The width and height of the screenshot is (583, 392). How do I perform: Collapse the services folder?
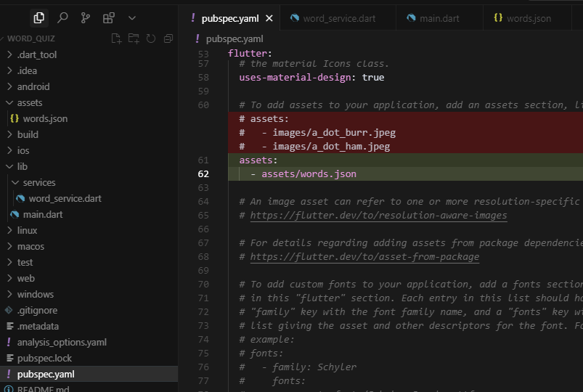pos(89,183)
